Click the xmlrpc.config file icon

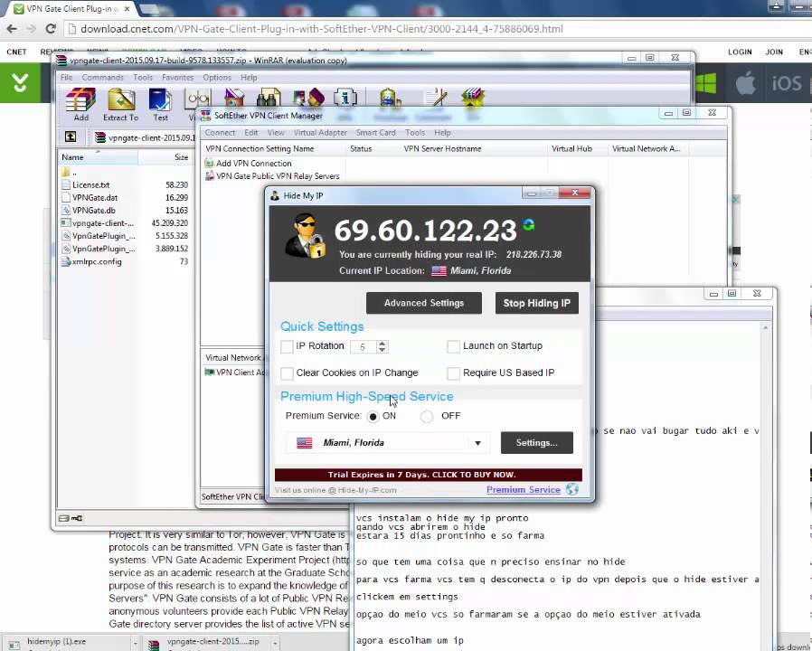tap(66, 261)
